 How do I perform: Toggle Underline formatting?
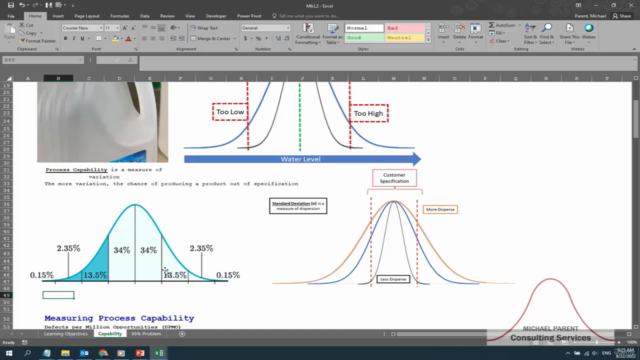[82, 38]
